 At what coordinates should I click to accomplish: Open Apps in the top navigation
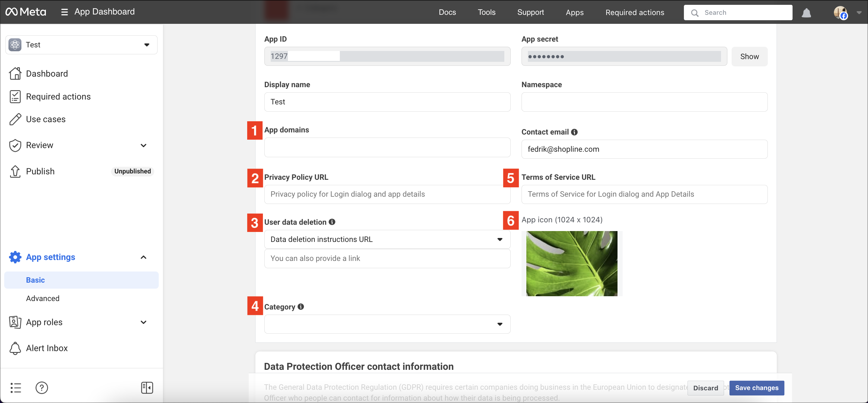pos(575,12)
